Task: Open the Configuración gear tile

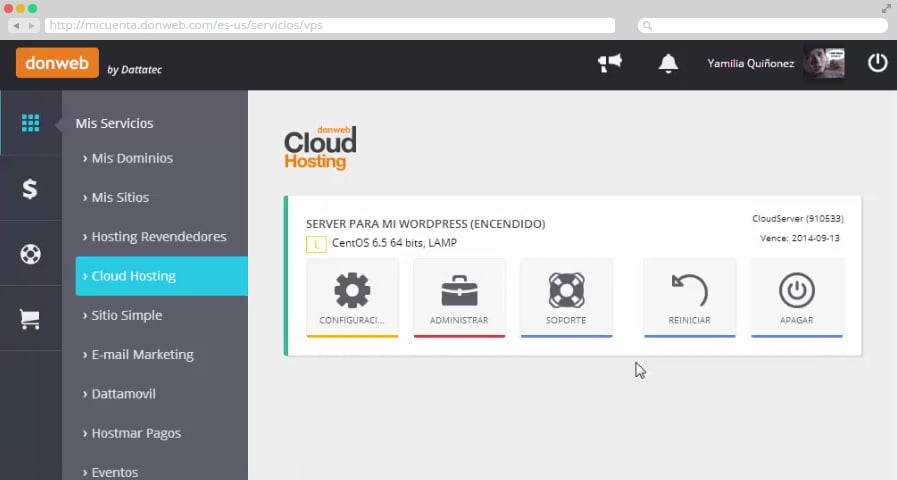Action: 352,298
